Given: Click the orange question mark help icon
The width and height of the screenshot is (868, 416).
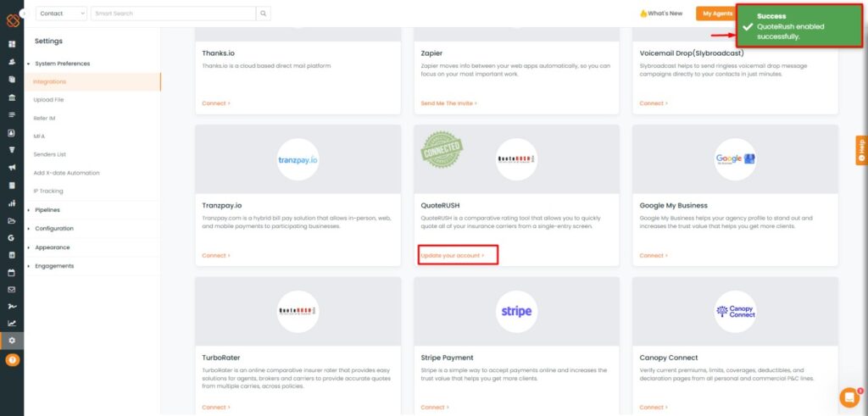Looking at the screenshot, I should coord(12,359).
